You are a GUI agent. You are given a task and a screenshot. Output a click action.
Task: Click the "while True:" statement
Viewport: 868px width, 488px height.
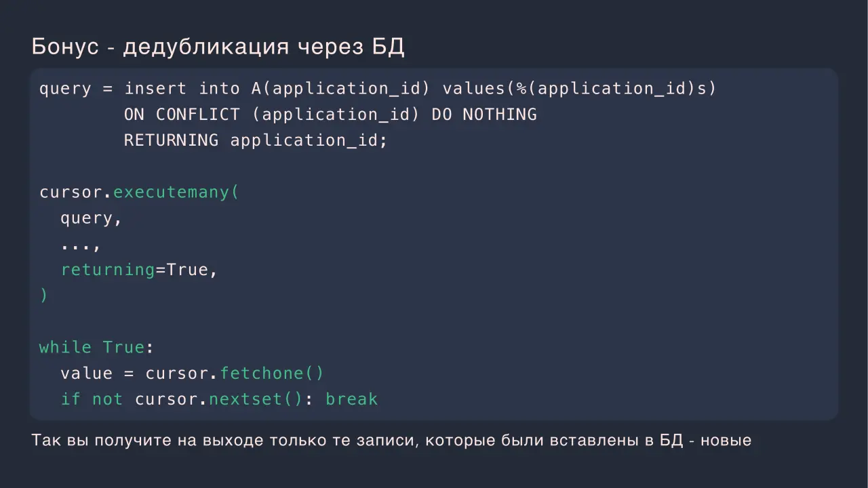pyautogui.click(x=97, y=347)
